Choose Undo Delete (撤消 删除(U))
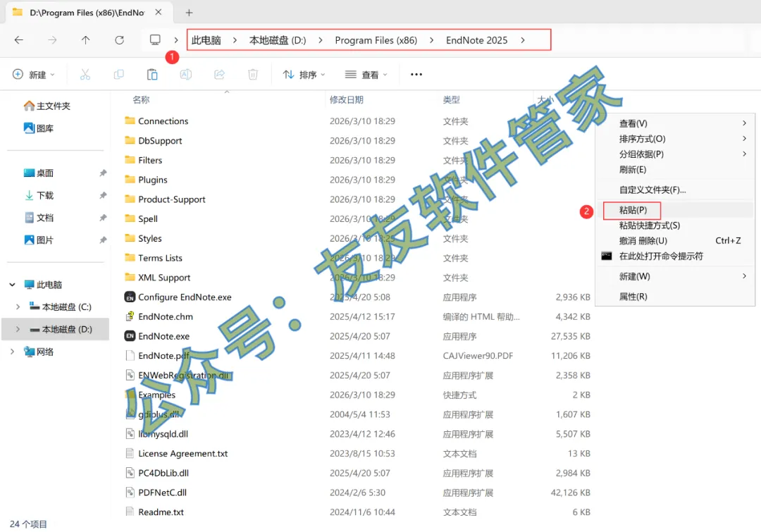The image size is (761, 532). coord(675,241)
